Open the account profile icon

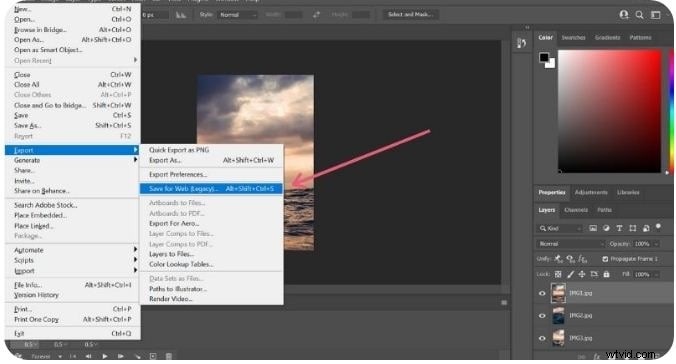tap(624, 15)
